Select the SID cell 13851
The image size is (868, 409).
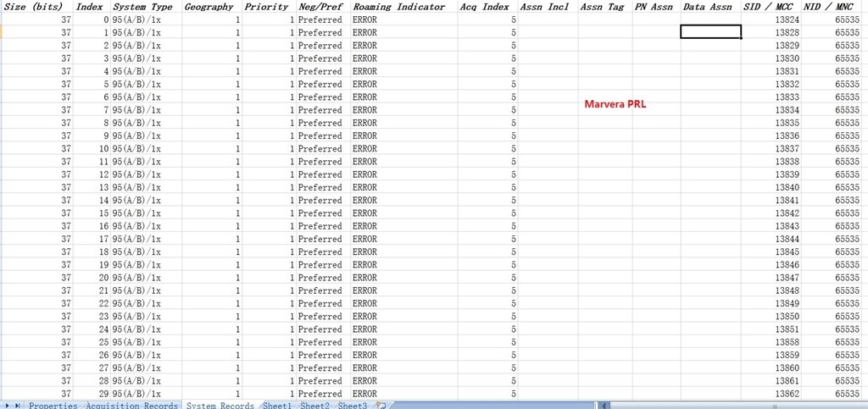(x=771, y=329)
